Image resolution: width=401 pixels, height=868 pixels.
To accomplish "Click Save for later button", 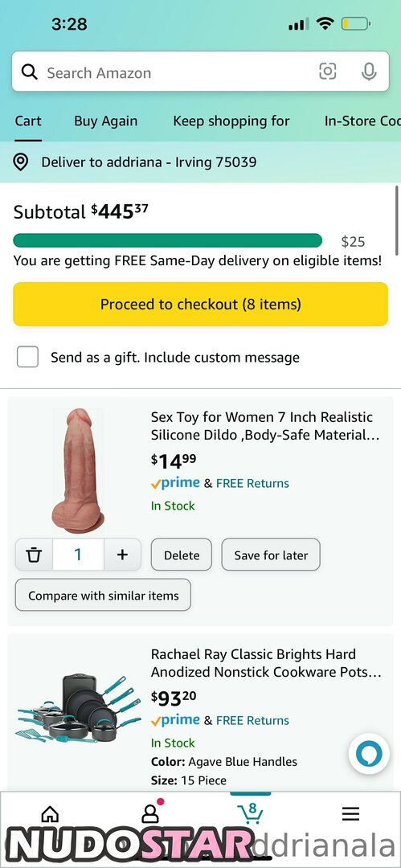I will click(x=271, y=555).
